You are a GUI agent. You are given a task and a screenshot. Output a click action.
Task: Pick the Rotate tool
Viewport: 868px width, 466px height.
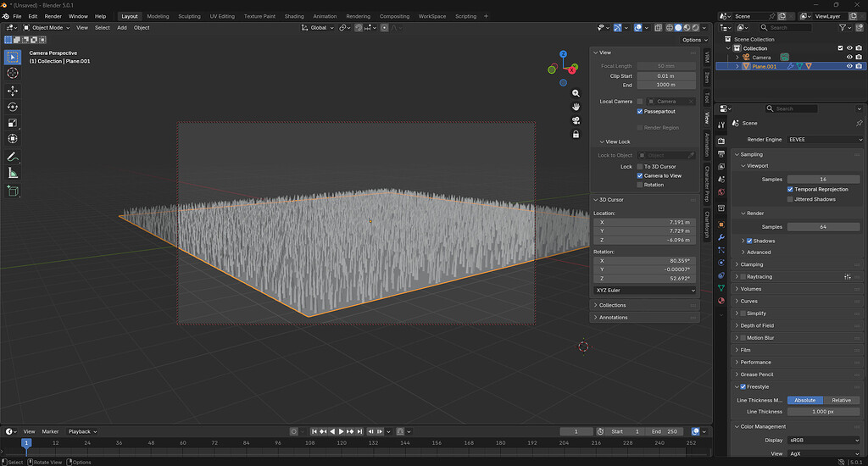pos(13,107)
